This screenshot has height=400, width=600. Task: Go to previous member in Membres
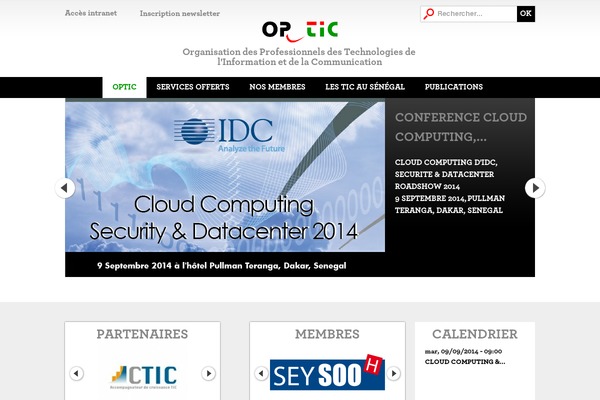point(261,373)
